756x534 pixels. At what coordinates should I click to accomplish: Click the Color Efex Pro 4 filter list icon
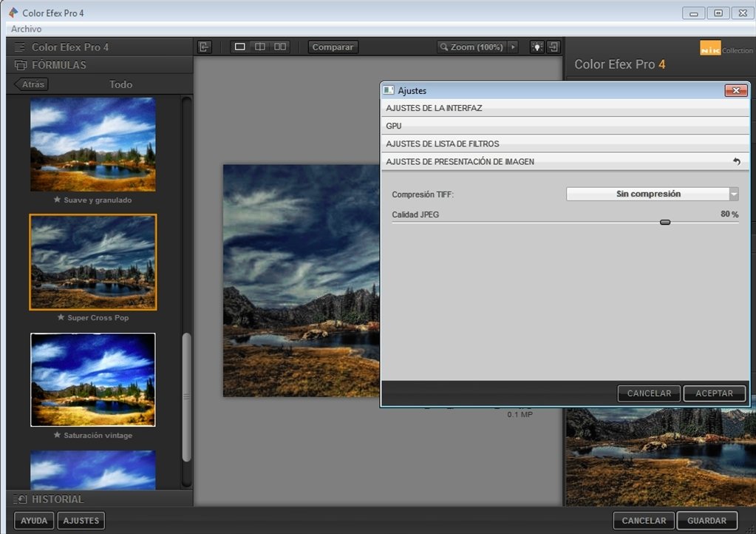click(x=20, y=47)
